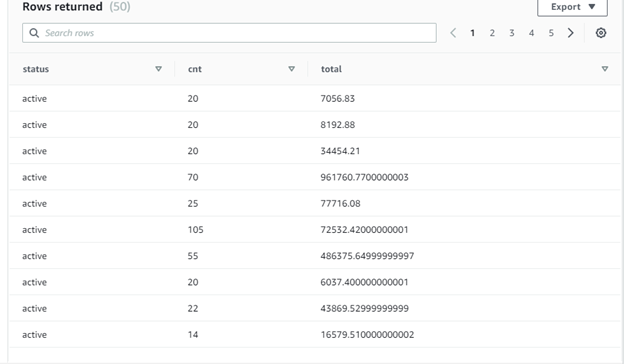Image resolution: width=624 pixels, height=364 pixels.
Task: Sort by total column triangle
Action: pyautogui.click(x=604, y=69)
